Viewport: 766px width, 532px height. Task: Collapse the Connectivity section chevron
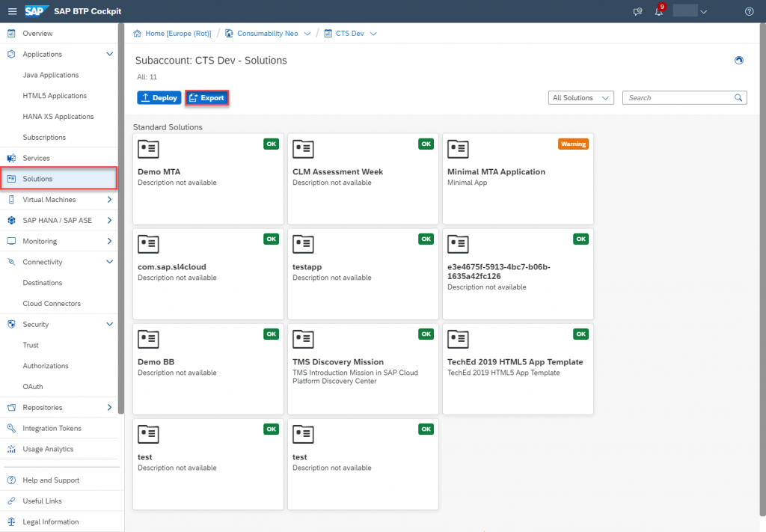[109, 262]
